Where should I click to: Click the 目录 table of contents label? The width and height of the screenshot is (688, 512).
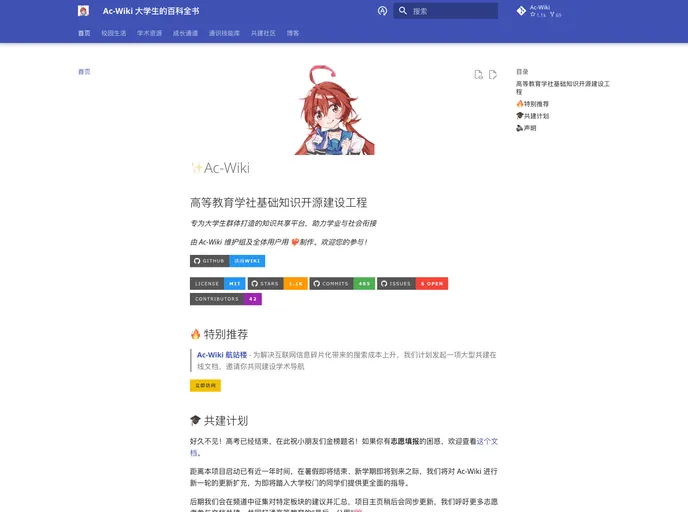522,72
